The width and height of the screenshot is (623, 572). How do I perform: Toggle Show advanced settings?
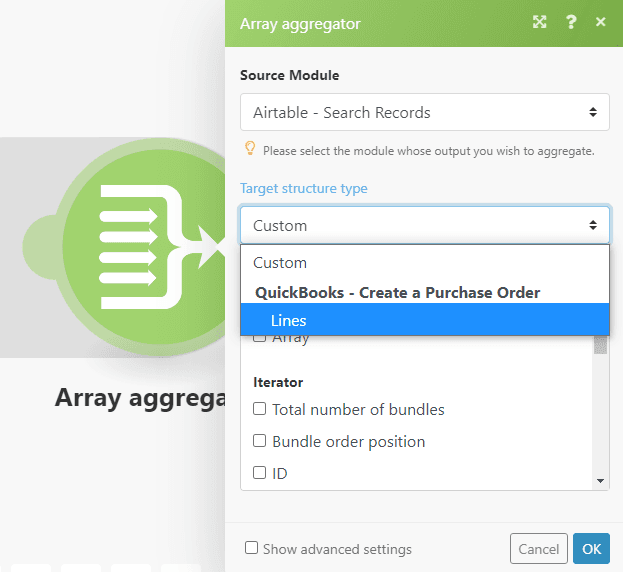point(252,548)
